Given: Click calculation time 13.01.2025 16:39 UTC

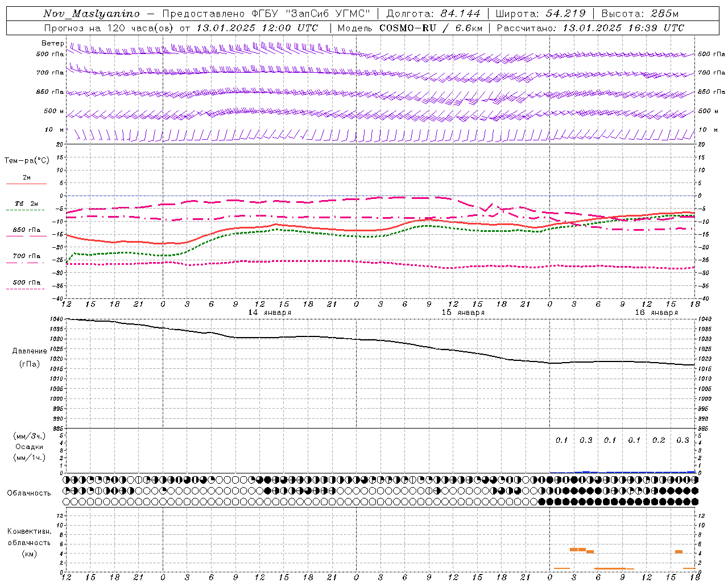Looking at the screenshot, I should tap(623, 28).
